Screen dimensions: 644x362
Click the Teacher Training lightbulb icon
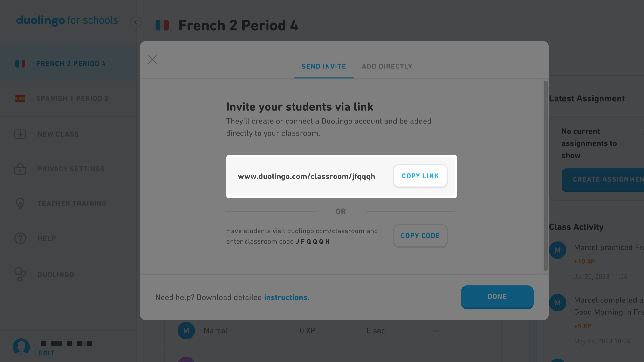click(20, 204)
